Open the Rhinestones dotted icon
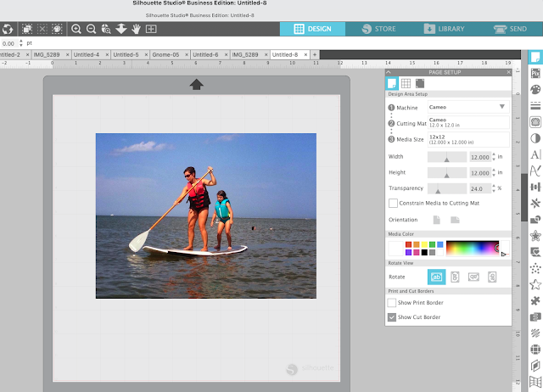Image resolution: width=543 pixels, height=392 pixels. coord(535,268)
